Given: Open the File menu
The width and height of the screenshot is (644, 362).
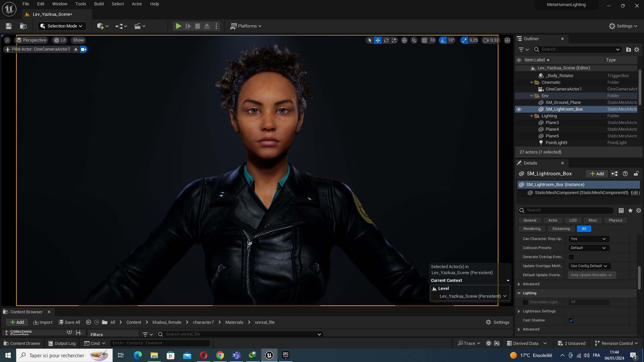Looking at the screenshot, I should click(26, 4).
